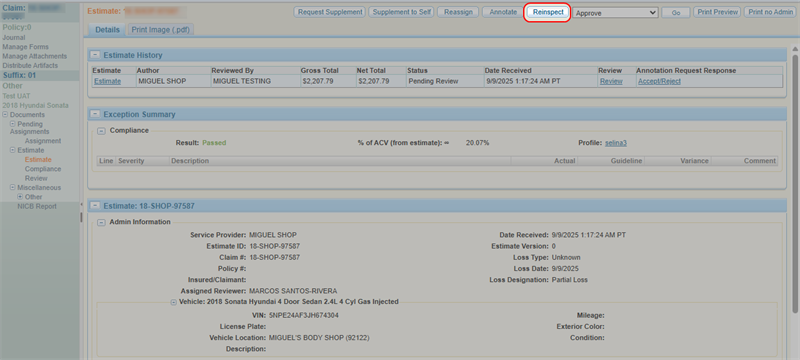Click the Policy:0 sidebar label
800x360 pixels.
pyautogui.click(x=16, y=27)
